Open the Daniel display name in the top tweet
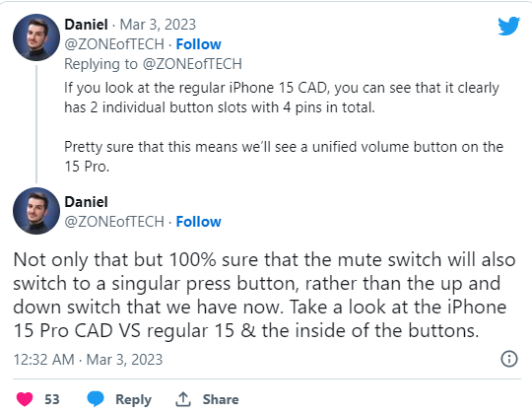 [86, 25]
